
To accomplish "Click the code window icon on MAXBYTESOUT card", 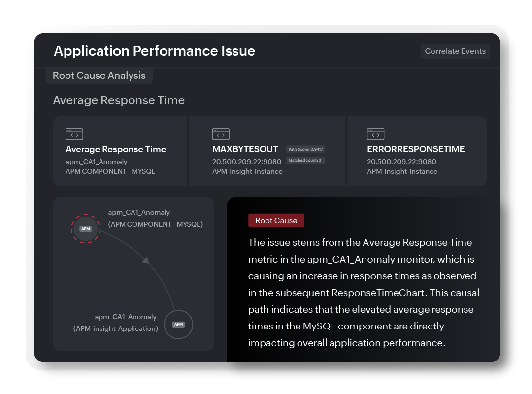I will (221, 133).
